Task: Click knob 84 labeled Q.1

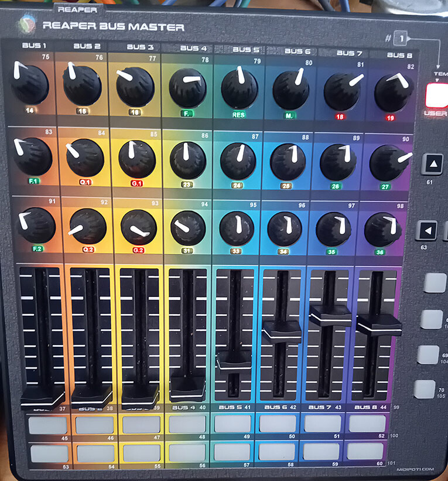Action: coord(85,158)
